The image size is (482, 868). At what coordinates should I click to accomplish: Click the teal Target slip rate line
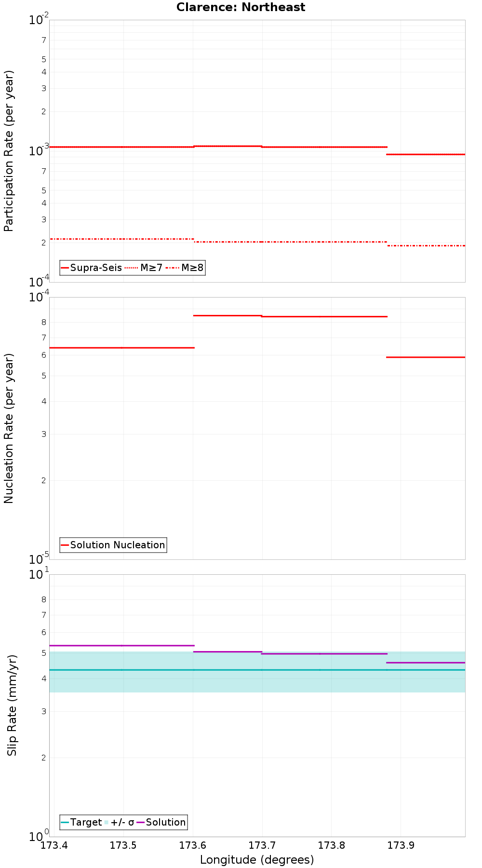pyautogui.click(x=257, y=670)
